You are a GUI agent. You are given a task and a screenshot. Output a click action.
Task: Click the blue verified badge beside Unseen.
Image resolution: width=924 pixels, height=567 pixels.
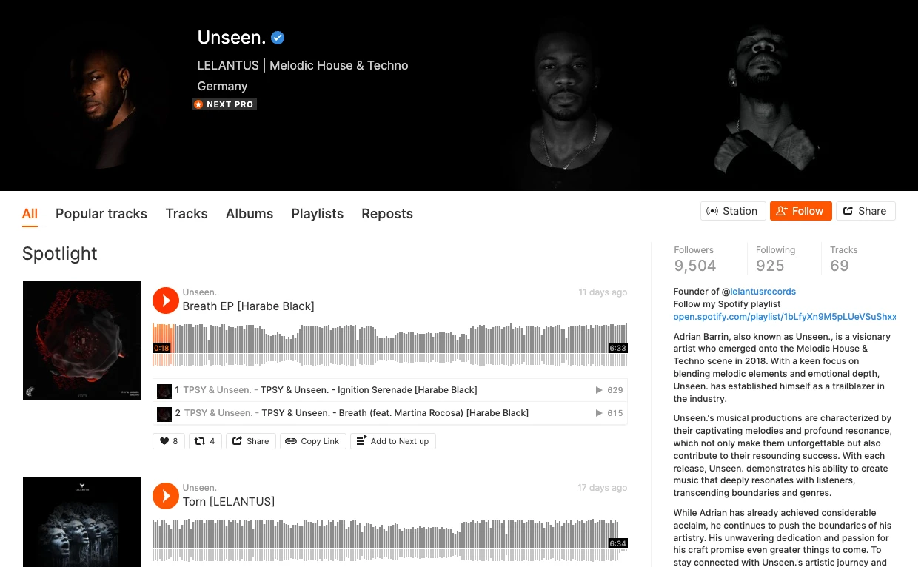(278, 38)
